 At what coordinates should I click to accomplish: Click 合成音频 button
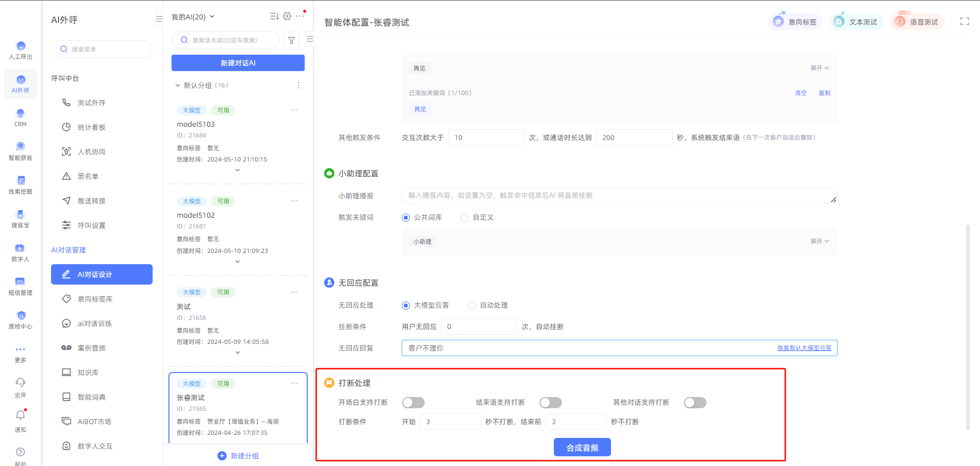tap(582, 448)
